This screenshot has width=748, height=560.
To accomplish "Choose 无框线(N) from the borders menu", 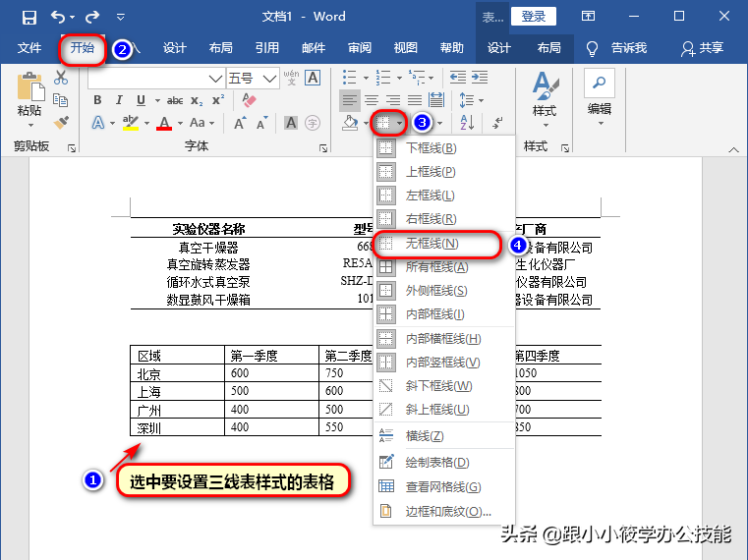I will 432,243.
